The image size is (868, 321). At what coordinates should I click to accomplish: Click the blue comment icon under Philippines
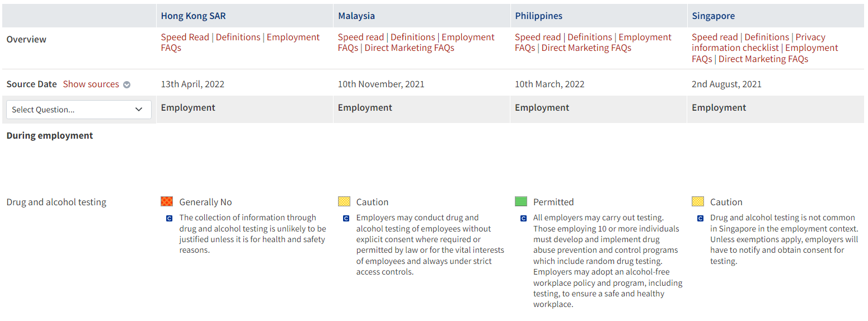[x=523, y=219]
